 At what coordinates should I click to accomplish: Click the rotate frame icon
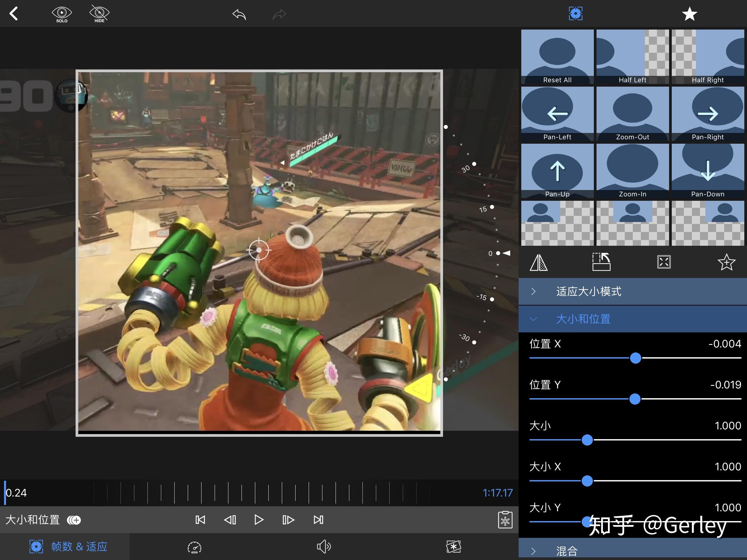point(602,262)
